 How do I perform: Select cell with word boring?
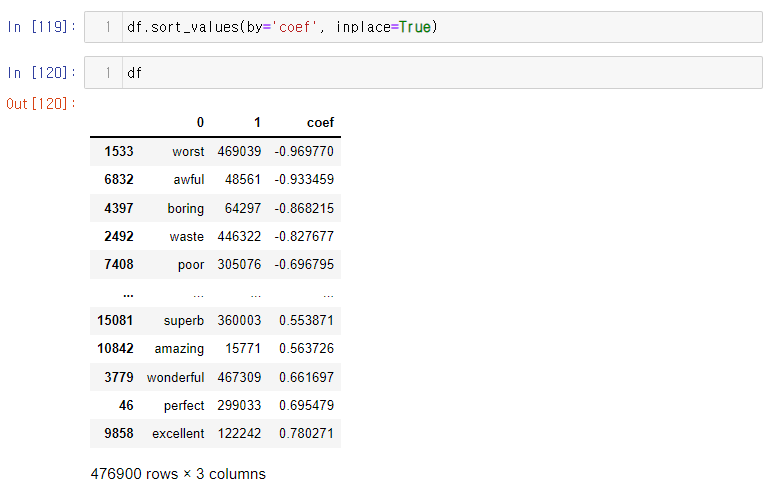click(185, 208)
